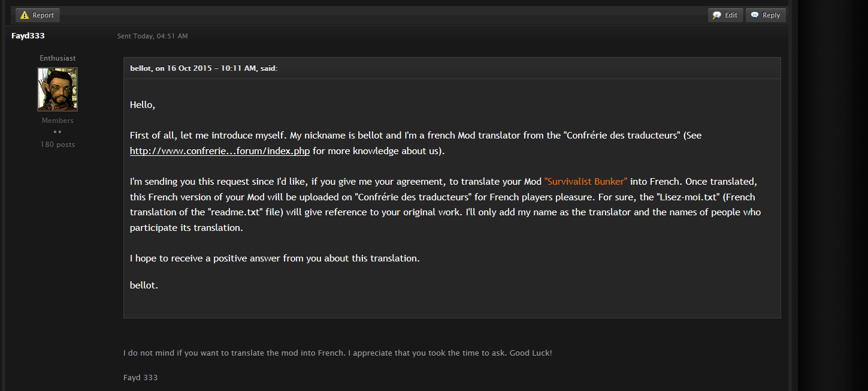Screen dimensions: 868x391
Task: Click the "Members" group label
Action: point(58,121)
